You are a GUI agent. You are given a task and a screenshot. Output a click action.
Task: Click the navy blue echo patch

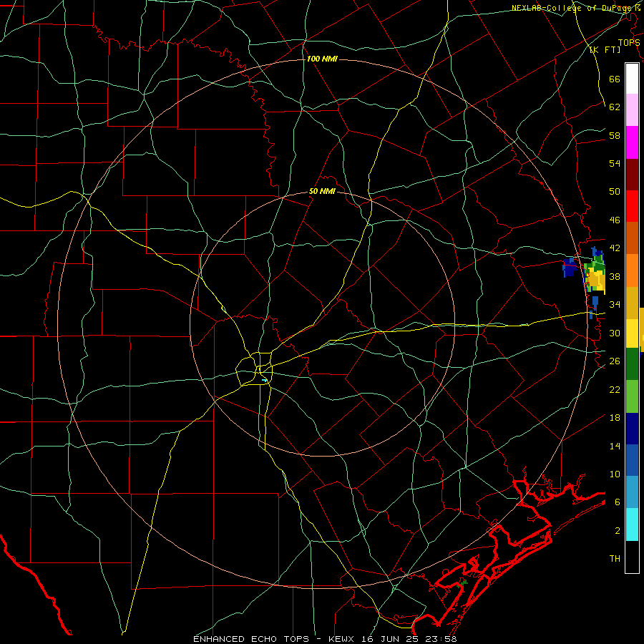tap(570, 267)
